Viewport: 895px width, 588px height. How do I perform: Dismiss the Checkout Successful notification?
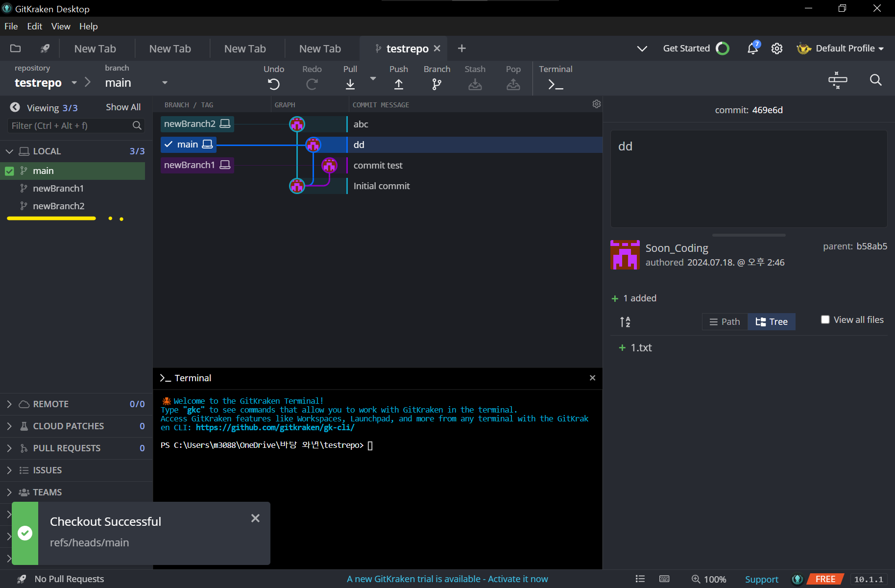click(x=255, y=518)
